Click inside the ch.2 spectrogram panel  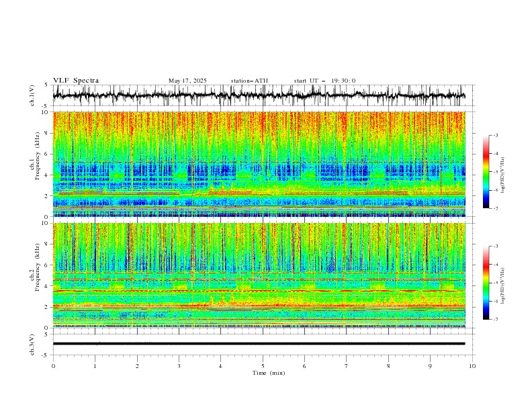[x=259, y=275]
